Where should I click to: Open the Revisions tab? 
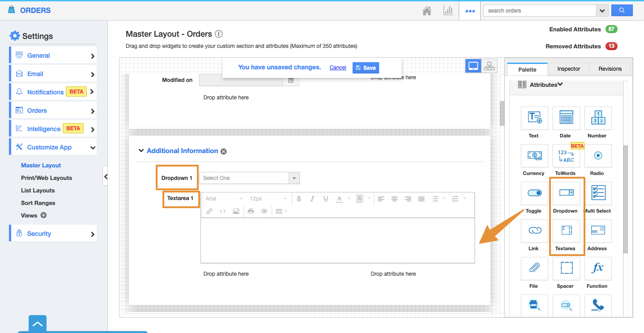tap(610, 69)
